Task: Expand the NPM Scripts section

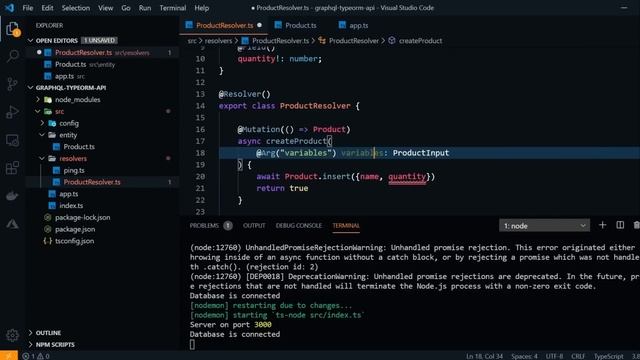Action: pos(31,344)
